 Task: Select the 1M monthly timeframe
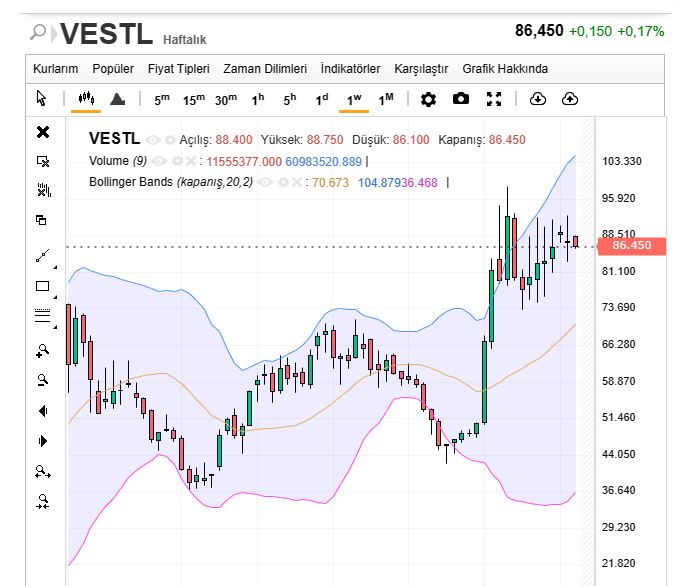pos(386,100)
